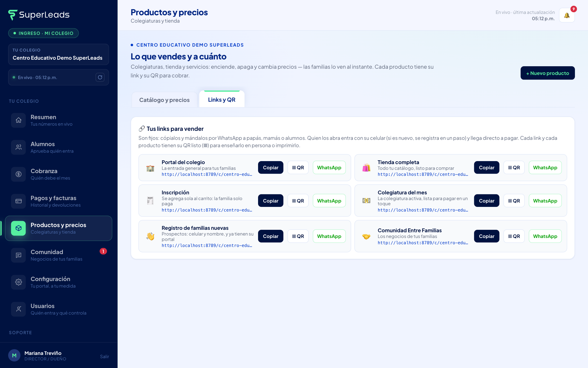Click the Portal del colegio school emoji
588x368 pixels.
150,168
